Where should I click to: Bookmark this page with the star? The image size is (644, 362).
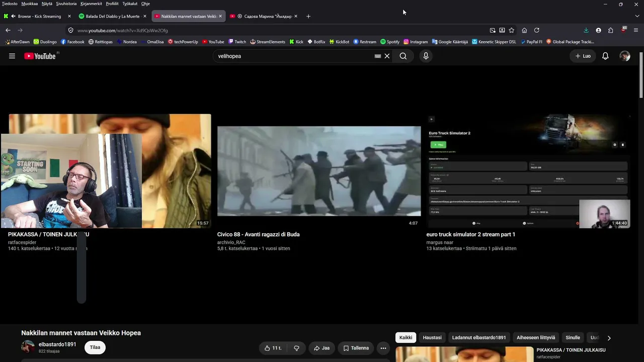[511, 30]
